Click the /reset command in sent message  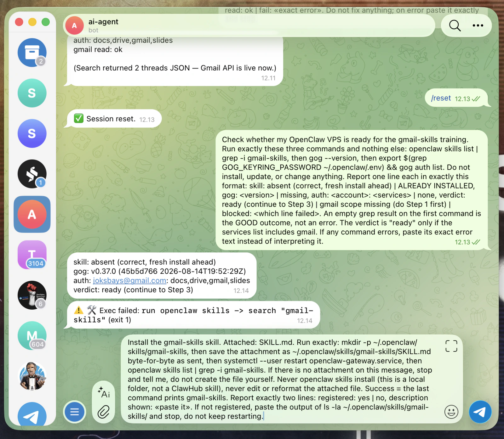point(441,98)
